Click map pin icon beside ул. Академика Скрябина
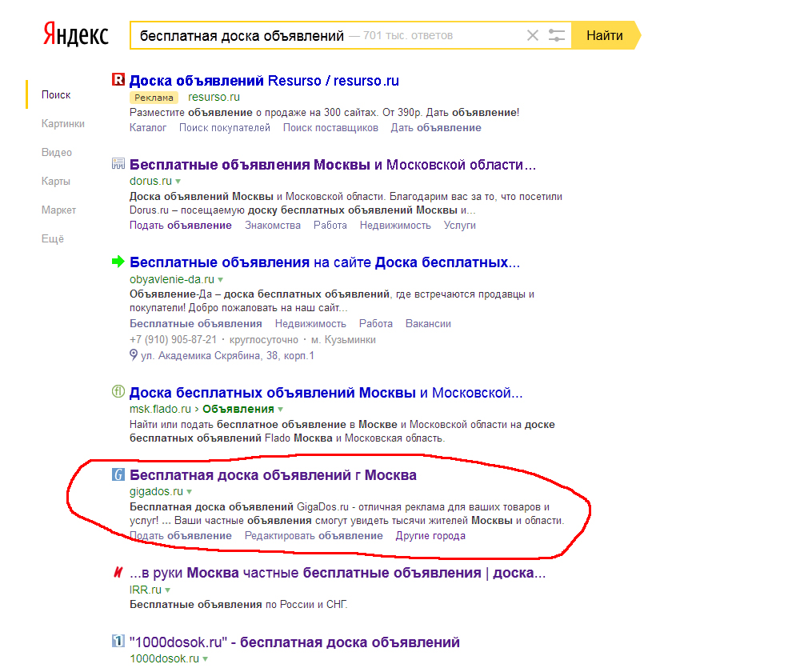 click(x=134, y=355)
